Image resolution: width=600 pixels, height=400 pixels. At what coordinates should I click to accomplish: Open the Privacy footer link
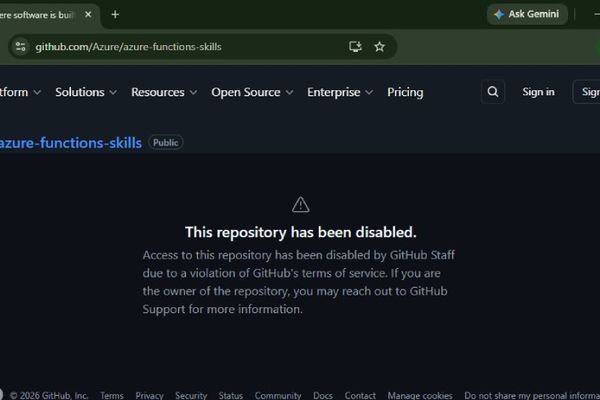[149, 395]
